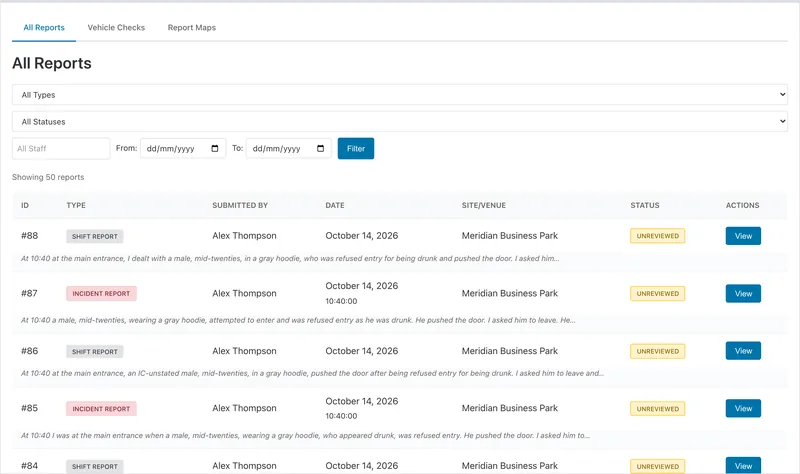
Task: Click the 10:40:00 time in report #85
Action: [341, 416]
